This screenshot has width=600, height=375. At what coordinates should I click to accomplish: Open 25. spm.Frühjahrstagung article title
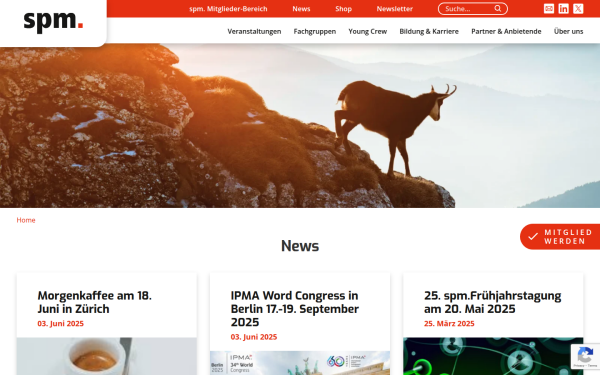(492, 302)
